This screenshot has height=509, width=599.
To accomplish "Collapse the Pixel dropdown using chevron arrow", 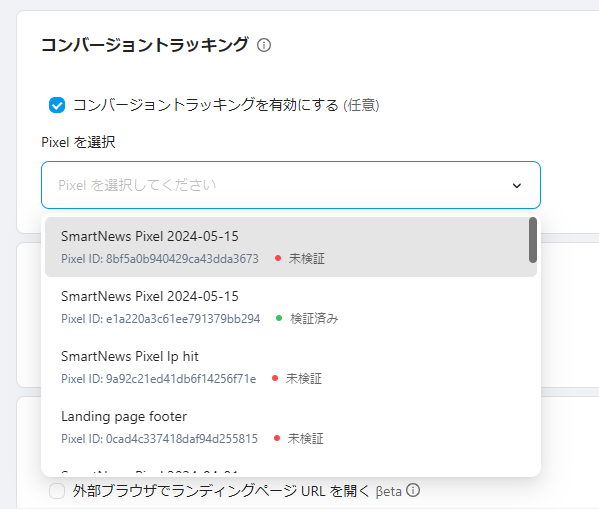I will coord(516,186).
